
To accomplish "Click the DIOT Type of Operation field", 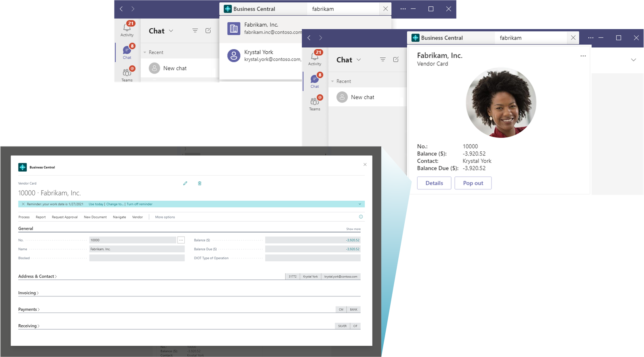I will pos(313,258).
